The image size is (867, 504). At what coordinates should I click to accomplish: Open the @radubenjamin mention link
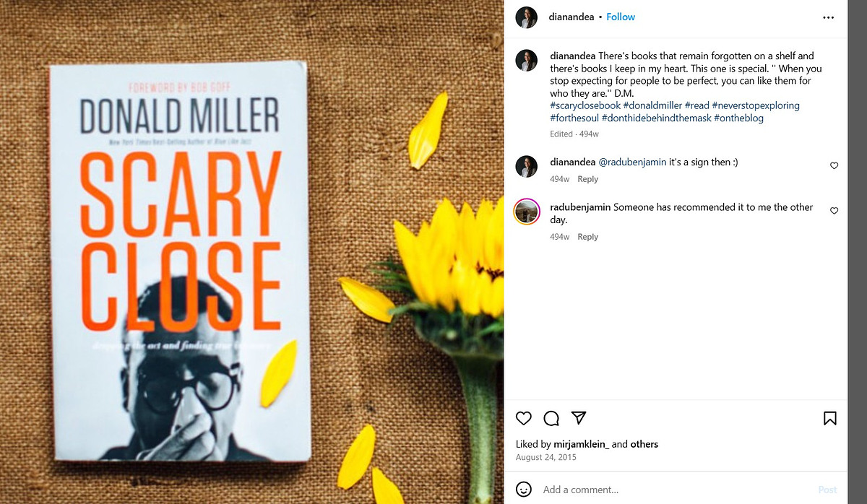[x=634, y=162]
